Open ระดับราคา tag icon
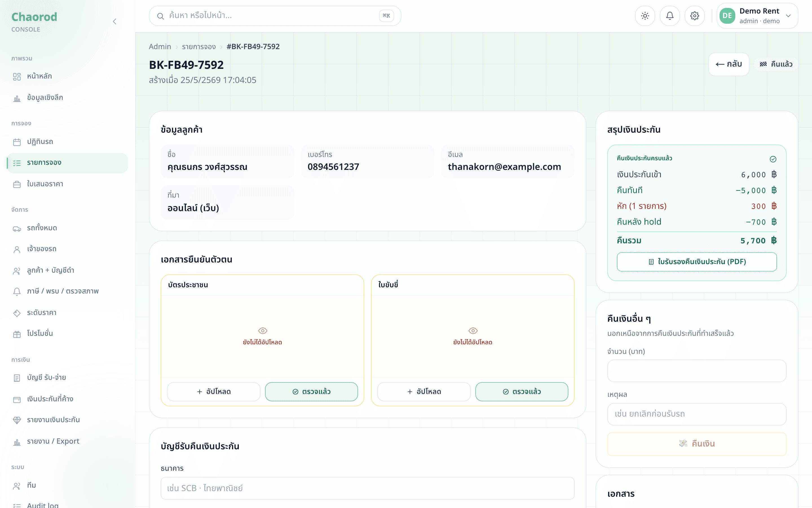 pyautogui.click(x=17, y=313)
